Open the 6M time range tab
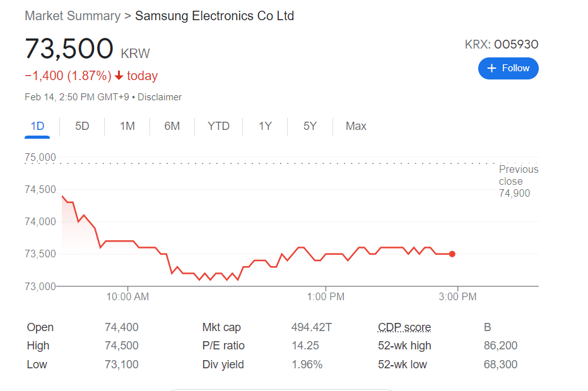This screenshot has height=391, width=588. 172,126
